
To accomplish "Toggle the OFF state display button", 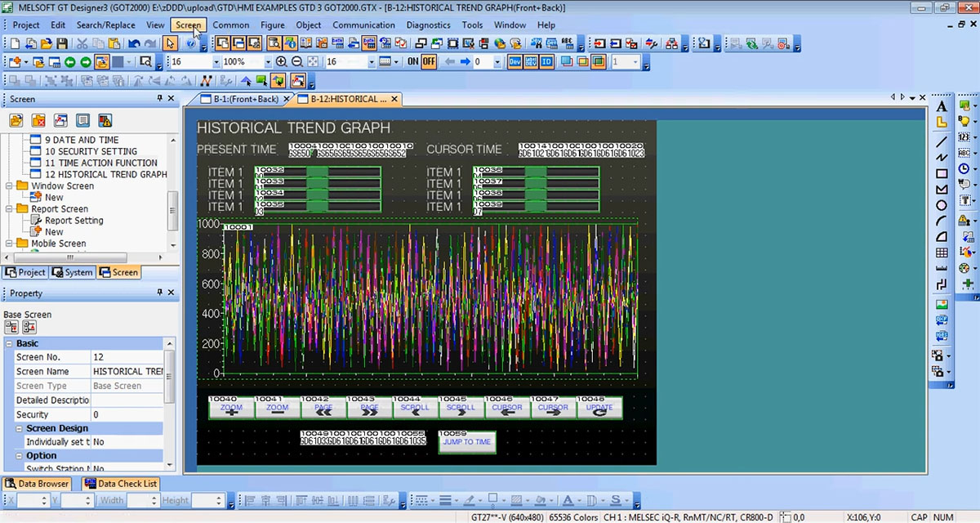I will [429, 62].
